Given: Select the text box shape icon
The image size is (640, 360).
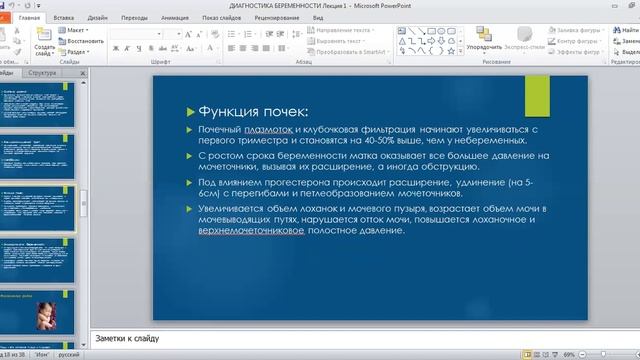Looking at the screenshot, I should 402,31.
